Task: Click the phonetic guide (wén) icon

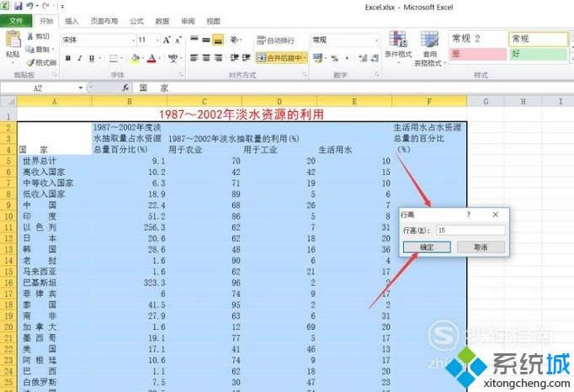Action: (x=173, y=58)
